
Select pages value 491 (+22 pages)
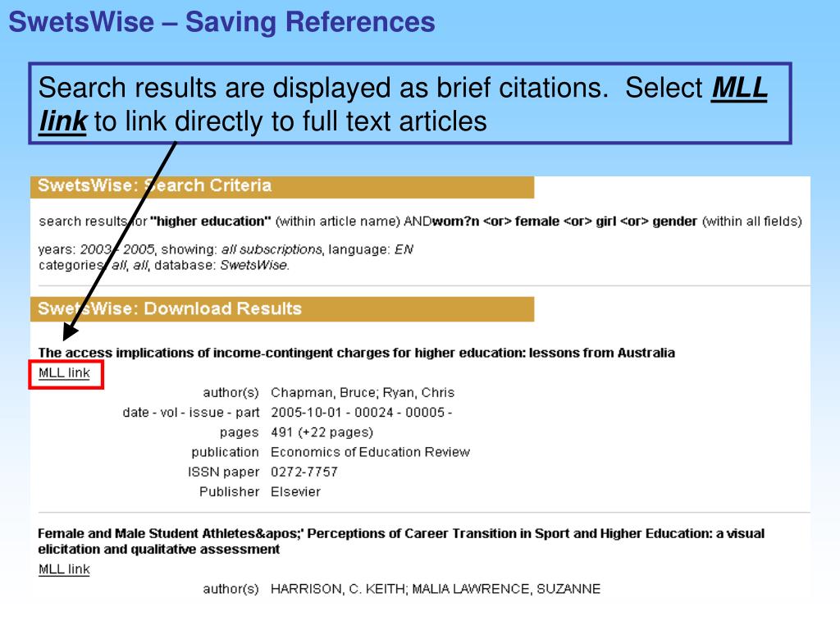(322, 432)
